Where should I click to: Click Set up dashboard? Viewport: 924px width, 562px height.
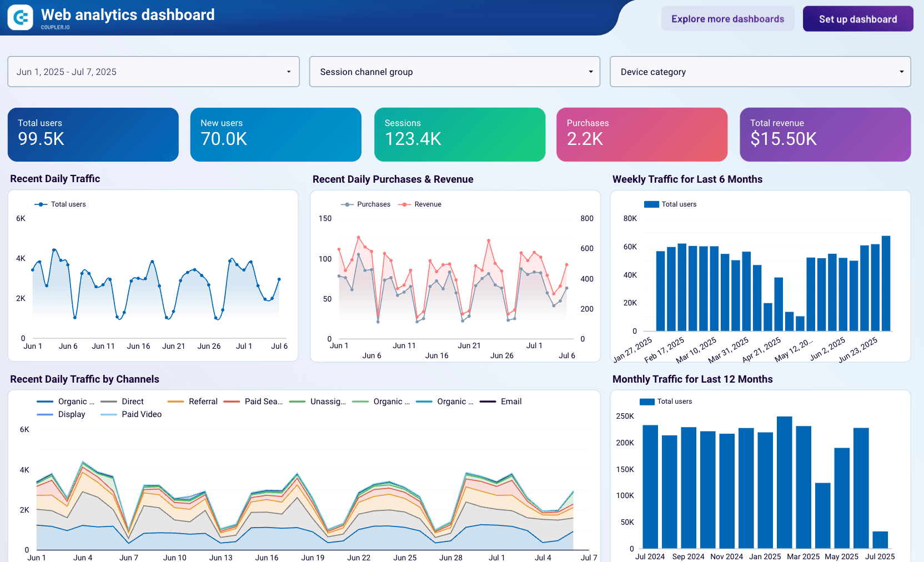tap(858, 18)
